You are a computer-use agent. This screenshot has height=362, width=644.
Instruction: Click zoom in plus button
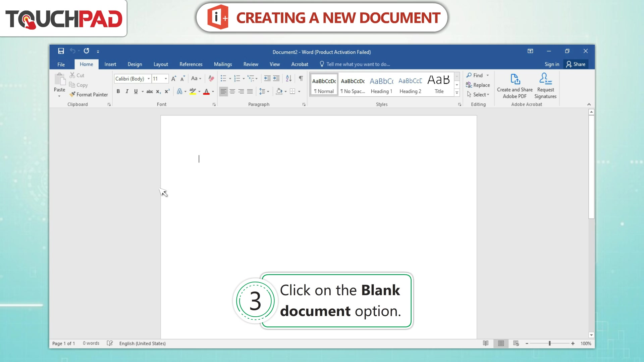pos(573,343)
